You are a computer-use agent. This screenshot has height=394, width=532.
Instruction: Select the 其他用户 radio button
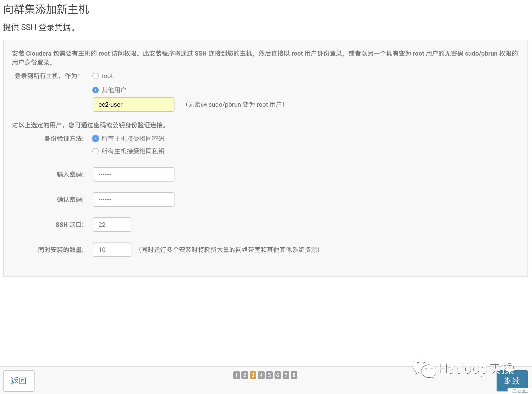(96, 90)
